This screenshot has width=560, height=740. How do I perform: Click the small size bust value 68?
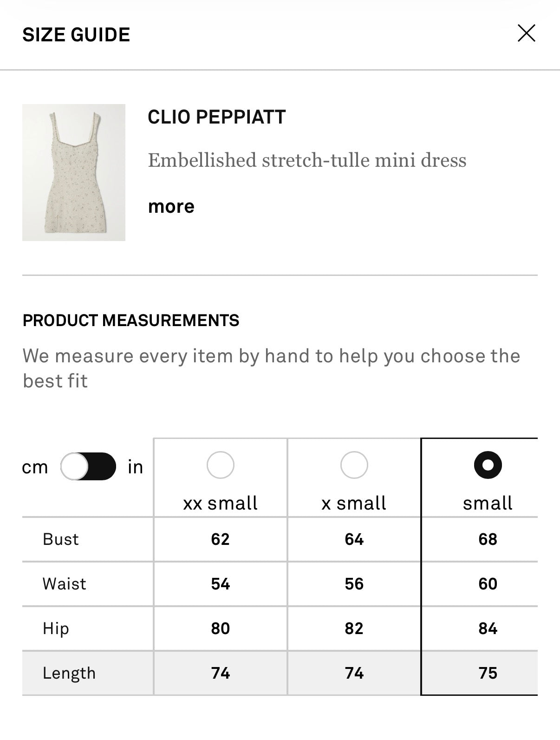[x=488, y=539]
